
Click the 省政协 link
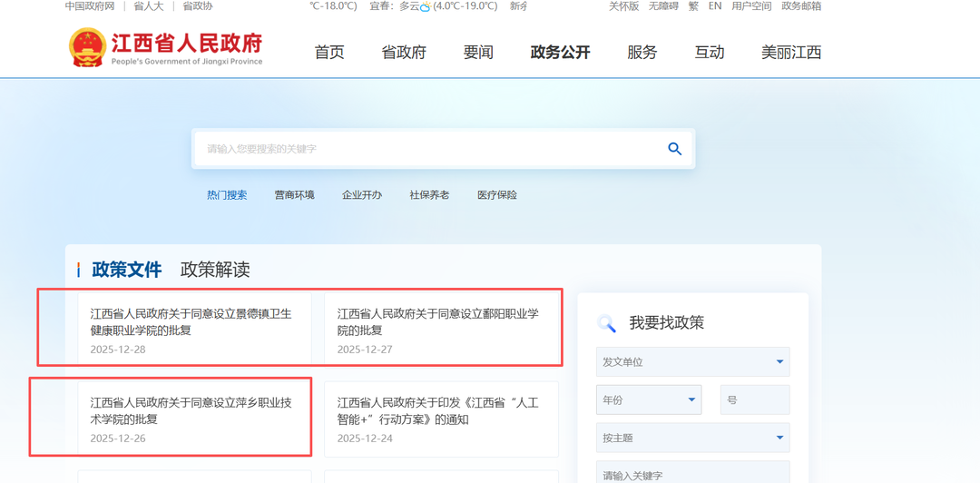(x=197, y=6)
